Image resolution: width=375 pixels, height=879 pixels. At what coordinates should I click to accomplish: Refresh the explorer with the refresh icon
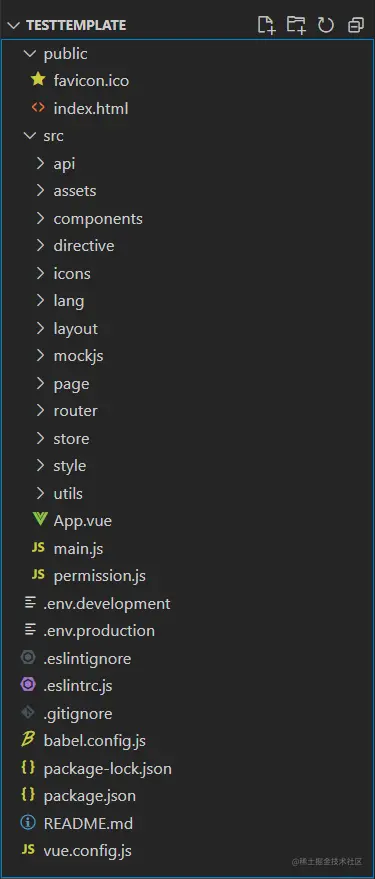click(x=326, y=25)
